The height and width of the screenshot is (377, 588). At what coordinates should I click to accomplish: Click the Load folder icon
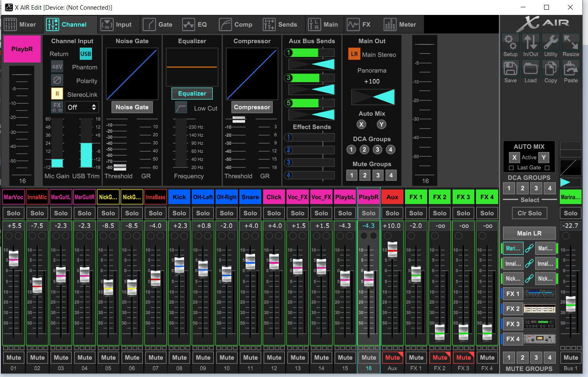[530, 69]
